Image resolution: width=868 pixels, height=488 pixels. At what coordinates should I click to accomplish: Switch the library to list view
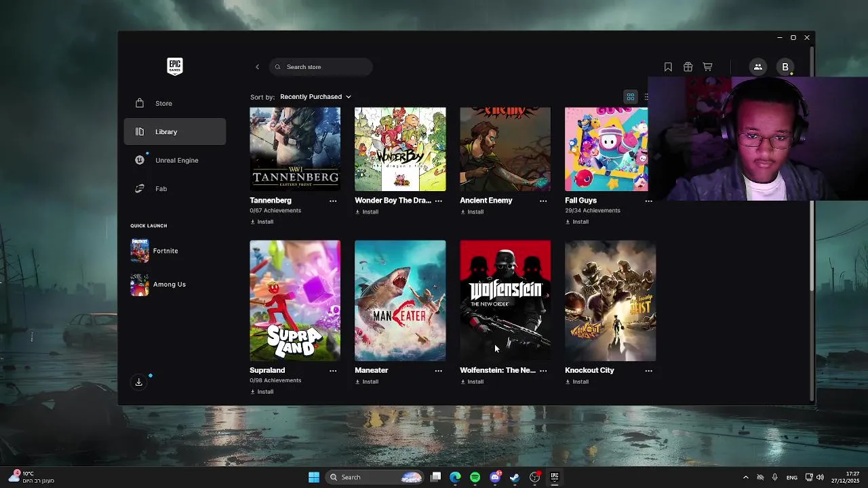[x=645, y=97]
